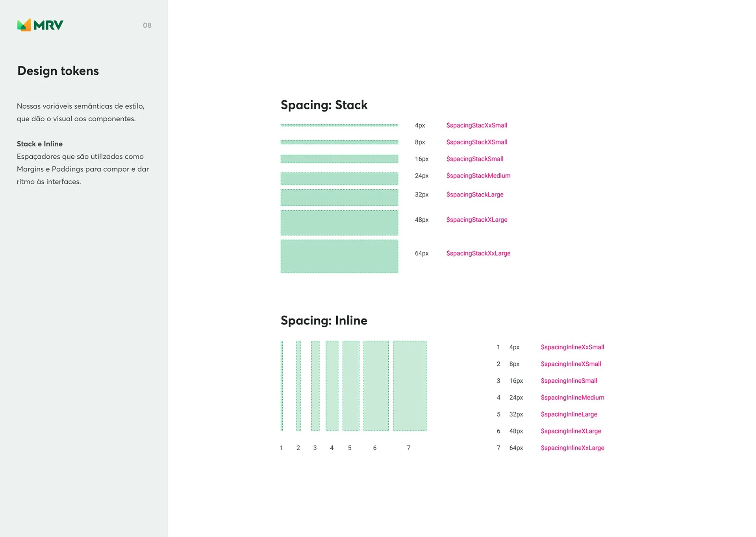Open the $spacingStackXxLarge token link
The image size is (756, 537).
[478, 253]
